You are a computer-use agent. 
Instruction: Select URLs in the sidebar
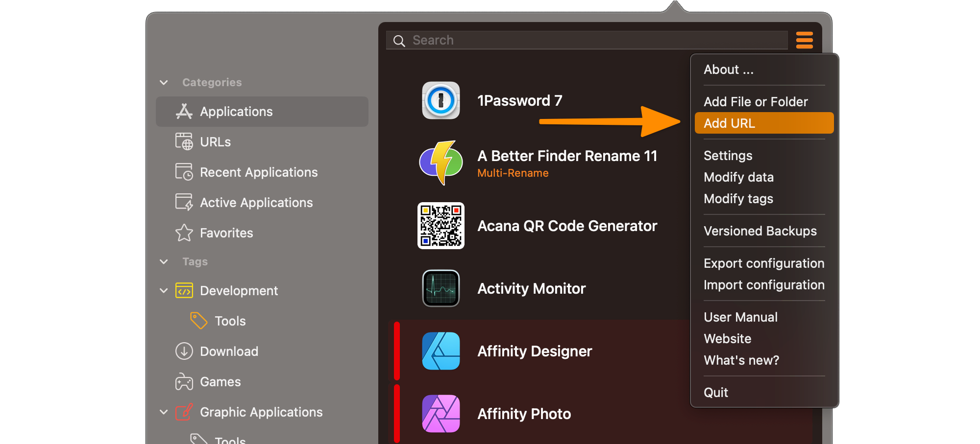pos(215,142)
